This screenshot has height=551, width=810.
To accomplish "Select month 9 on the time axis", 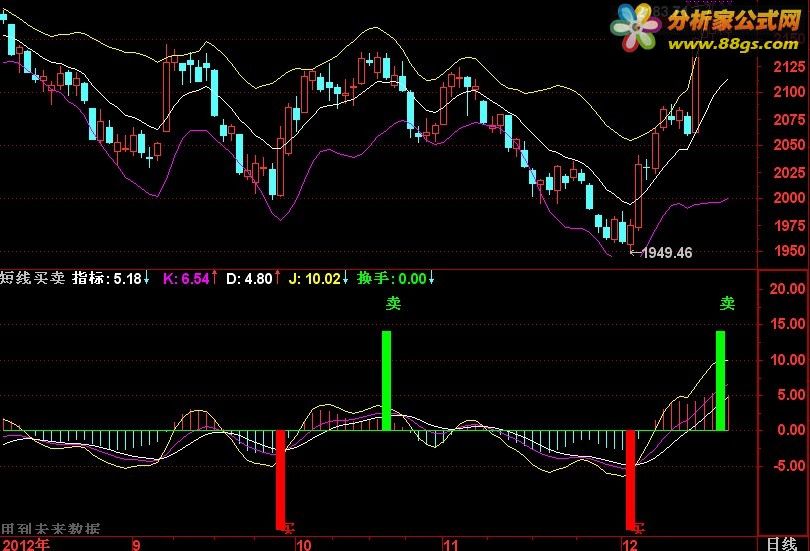I will click(x=136, y=545).
